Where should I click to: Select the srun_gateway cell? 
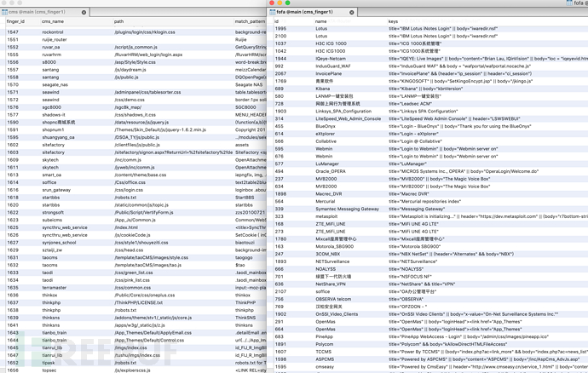click(56, 190)
